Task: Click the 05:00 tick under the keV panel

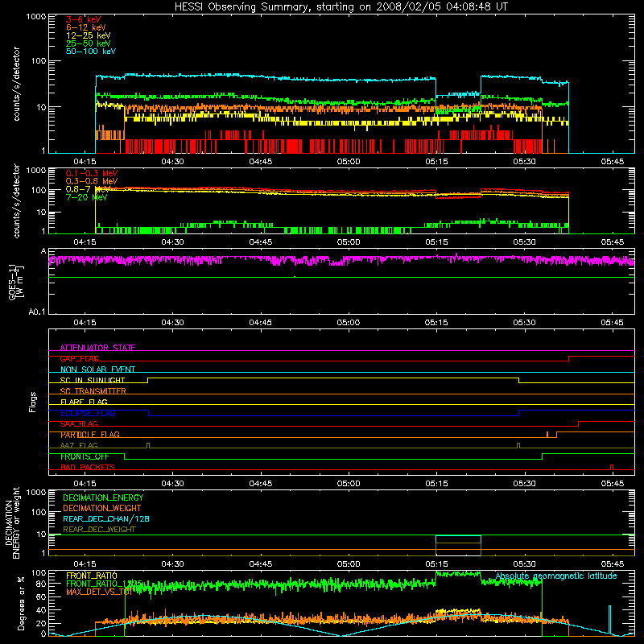Action: (x=349, y=162)
